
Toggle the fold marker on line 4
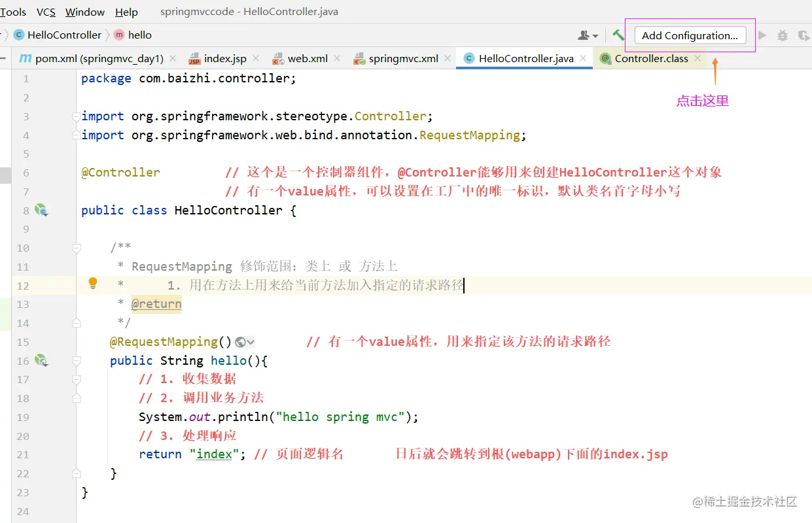point(77,135)
